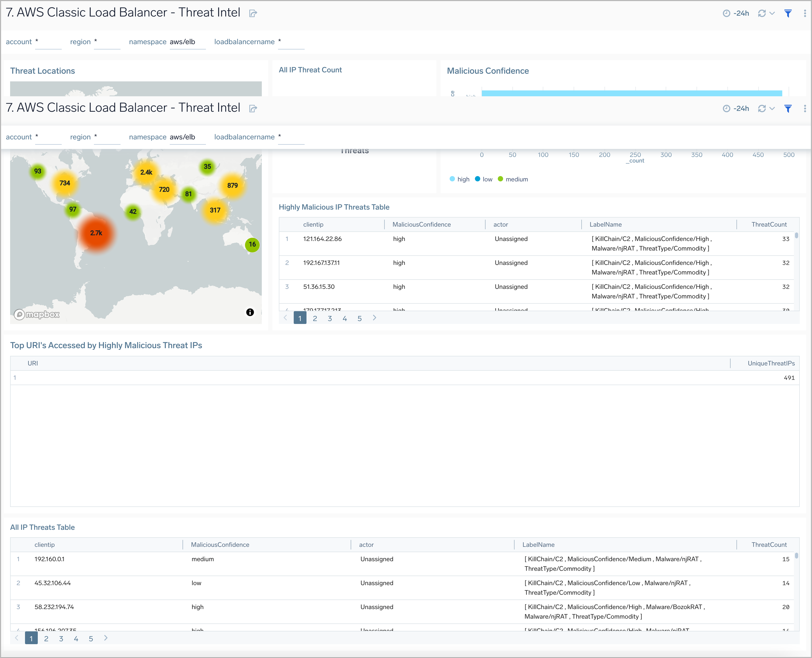Click the 58.232.194.74 clientip cell

(54, 607)
